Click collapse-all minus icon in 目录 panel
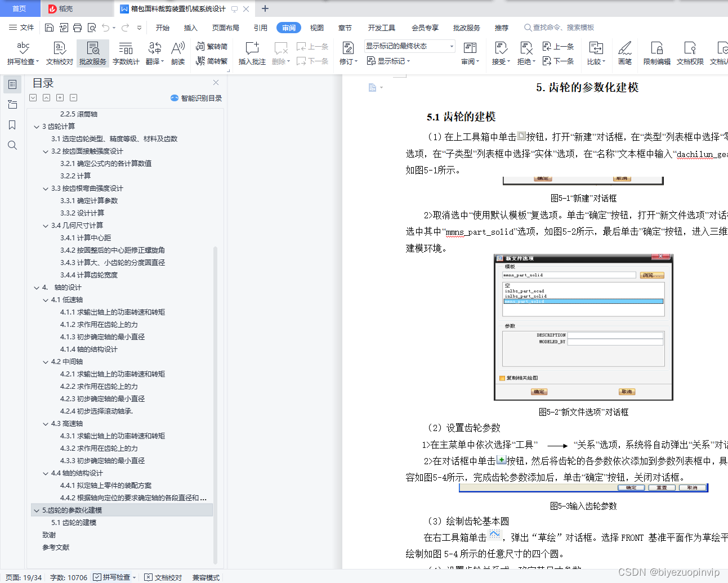Image resolution: width=728 pixels, height=583 pixels. tap(73, 98)
